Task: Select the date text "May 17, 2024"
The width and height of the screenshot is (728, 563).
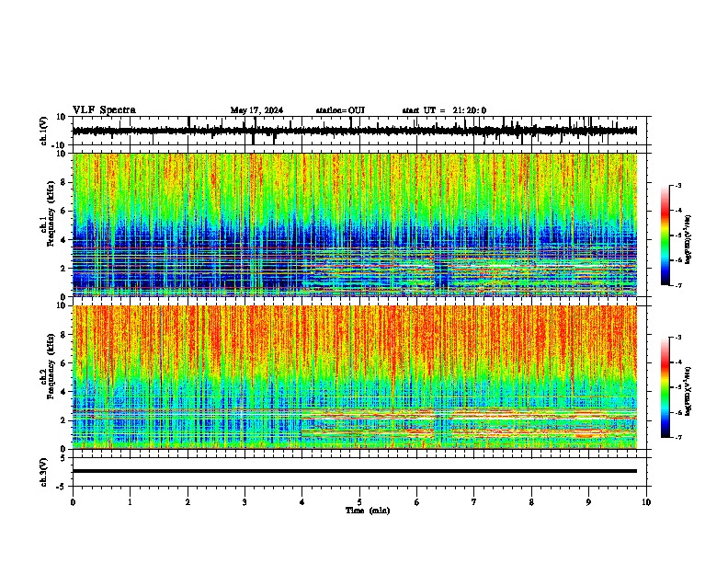Action: [x=256, y=110]
